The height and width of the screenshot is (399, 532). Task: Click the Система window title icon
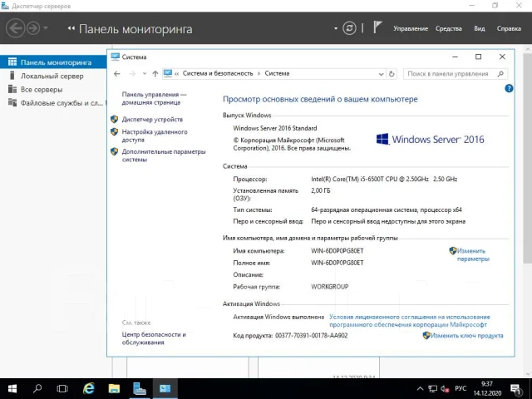(x=116, y=57)
